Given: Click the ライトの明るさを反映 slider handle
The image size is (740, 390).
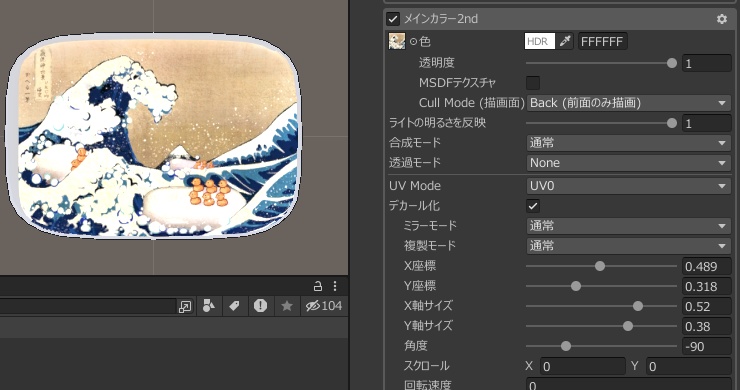Looking at the screenshot, I should coord(672,123).
